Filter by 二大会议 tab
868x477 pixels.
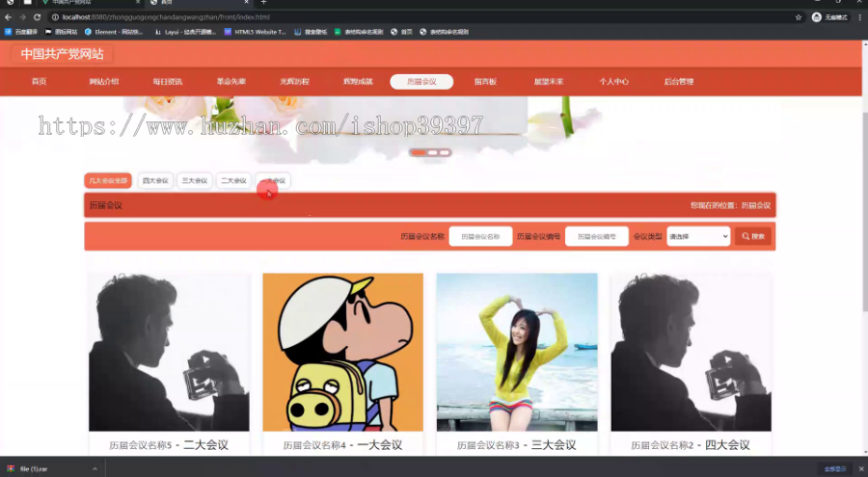(x=233, y=180)
